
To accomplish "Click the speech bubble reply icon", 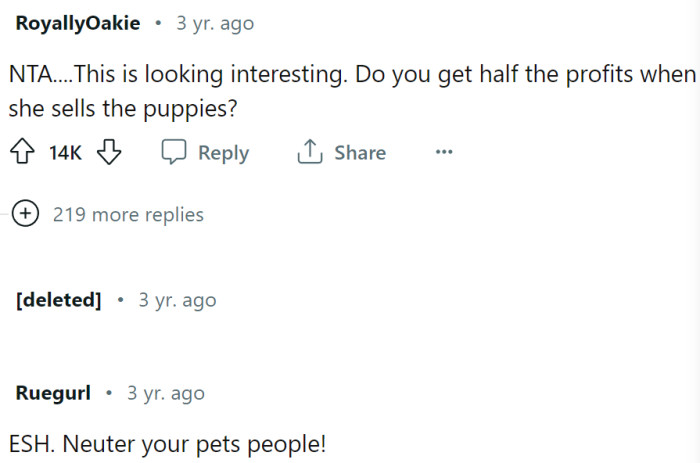I will [x=174, y=153].
